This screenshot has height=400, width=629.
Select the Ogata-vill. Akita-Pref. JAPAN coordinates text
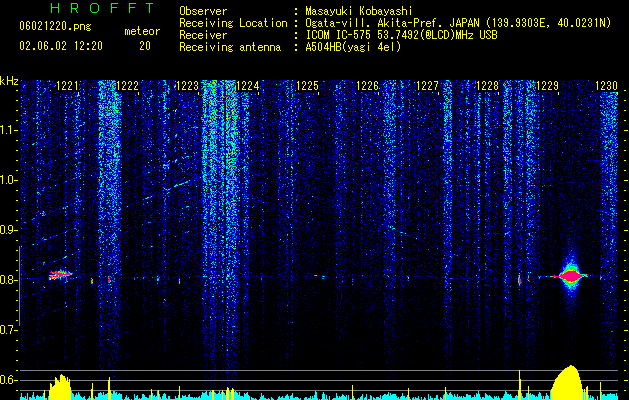coord(458,23)
